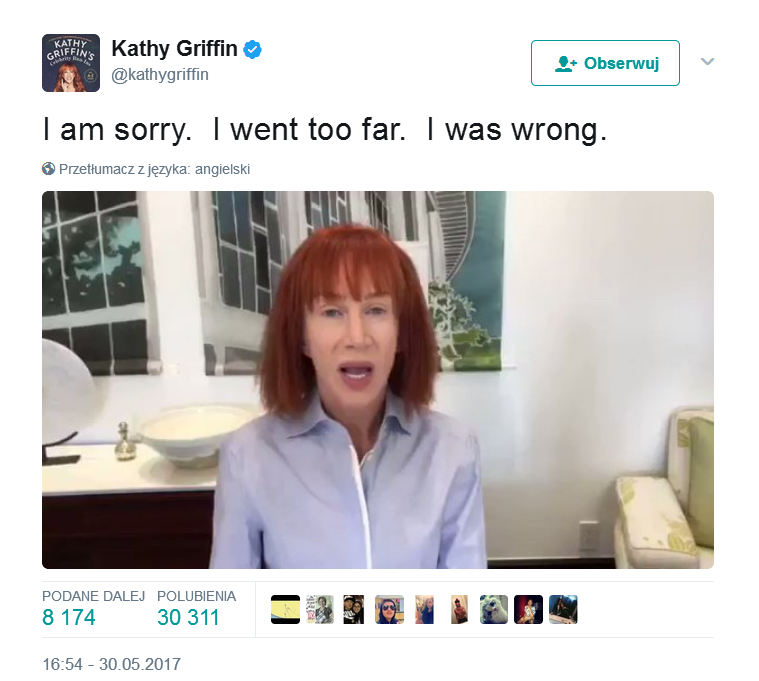Play the apology video thumbnail

(x=378, y=380)
